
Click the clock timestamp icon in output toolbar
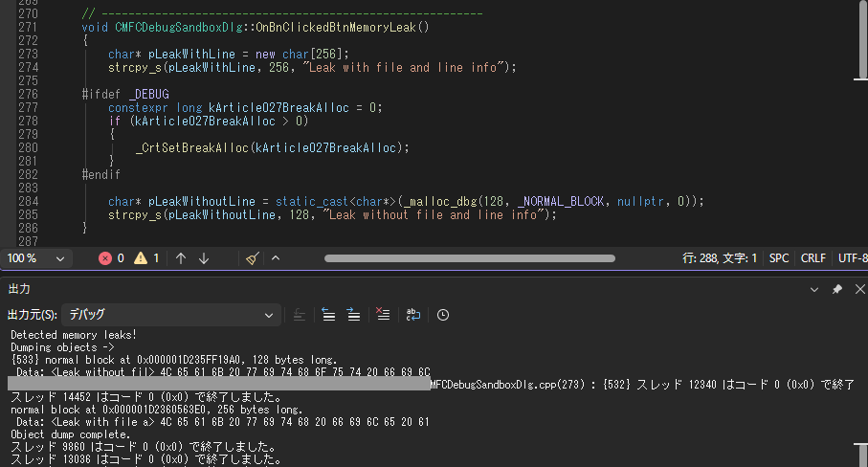[x=443, y=315]
